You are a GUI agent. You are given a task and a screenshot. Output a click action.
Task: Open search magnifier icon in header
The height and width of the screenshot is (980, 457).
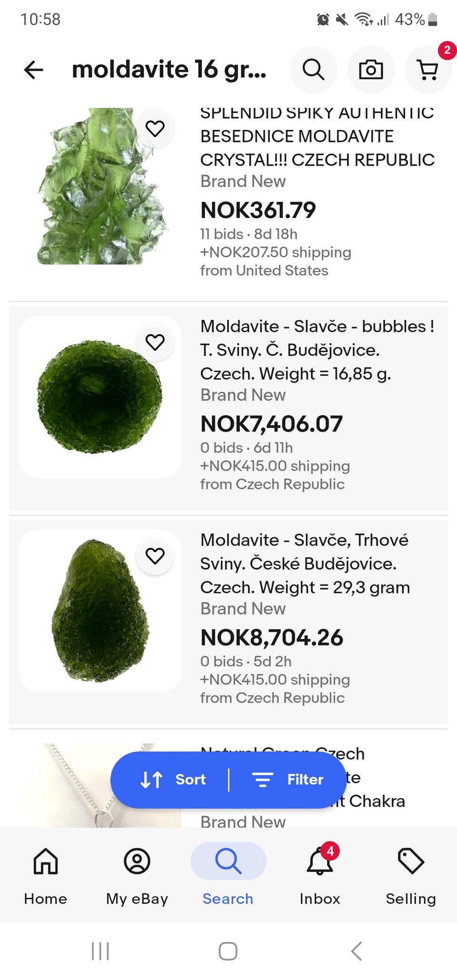pyautogui.click(x=314, y=70)
